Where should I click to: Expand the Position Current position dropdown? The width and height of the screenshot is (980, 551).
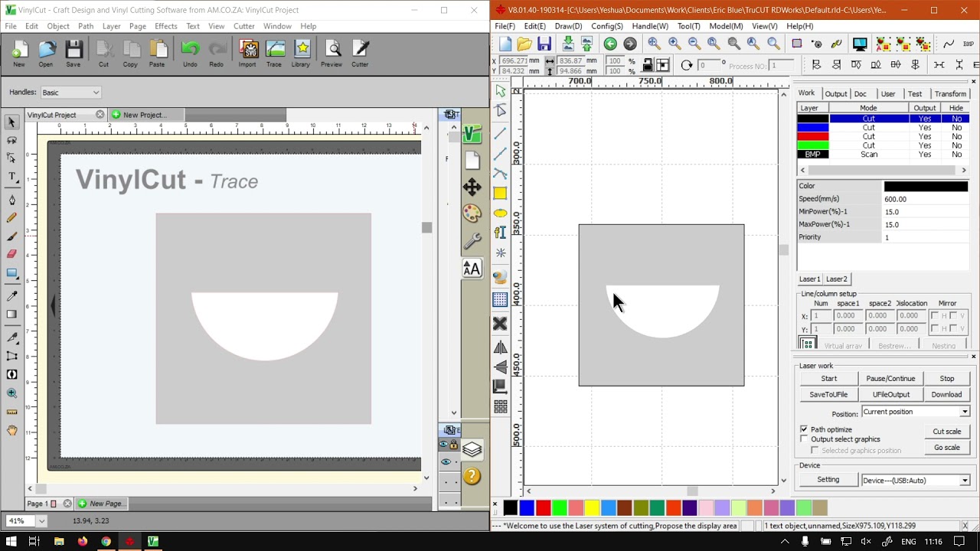916,412
